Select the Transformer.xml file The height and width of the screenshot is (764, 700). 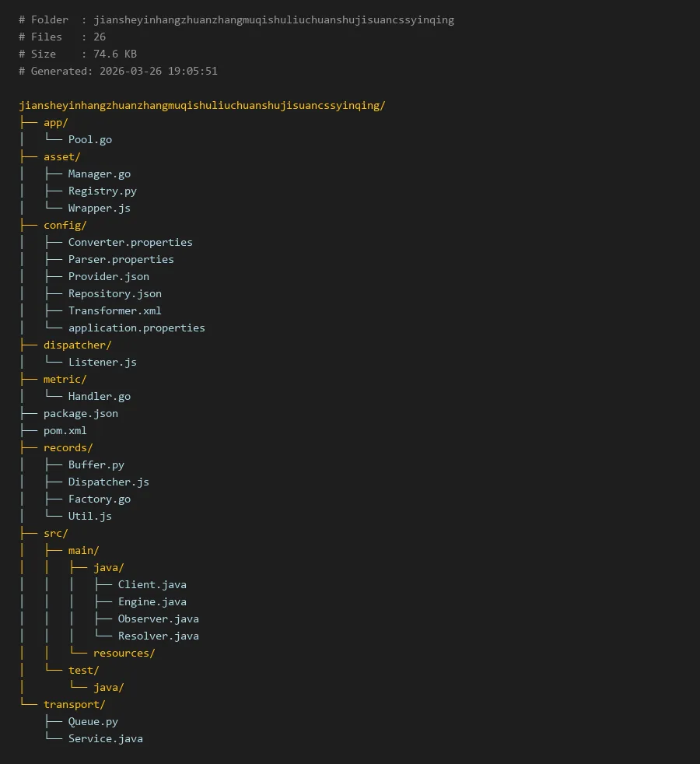coord(114,310)
